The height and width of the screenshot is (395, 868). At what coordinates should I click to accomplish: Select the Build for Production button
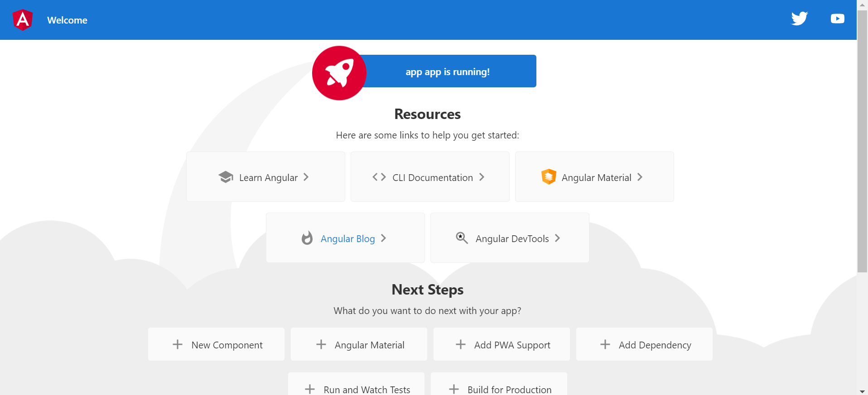pos(499,384)
